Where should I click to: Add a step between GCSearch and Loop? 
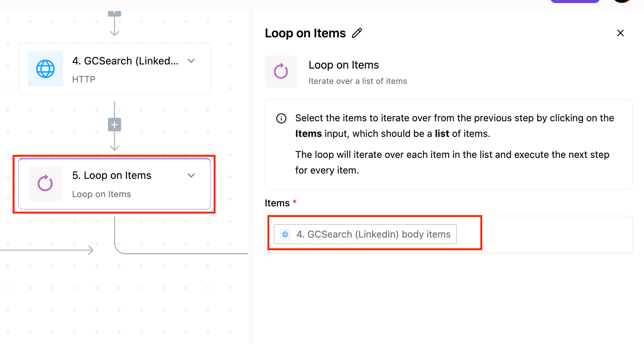pyautogui.click(x=114, y=125)
